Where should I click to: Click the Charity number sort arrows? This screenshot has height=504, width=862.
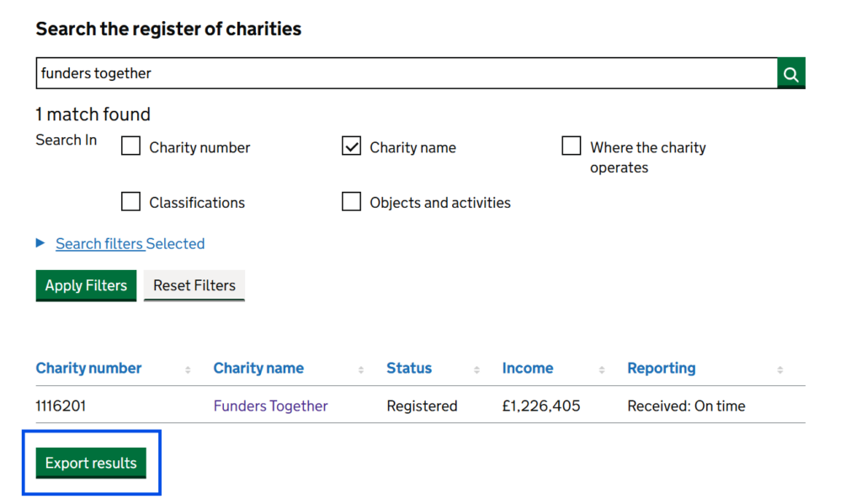pyautogui.click(x=188, y=369)
